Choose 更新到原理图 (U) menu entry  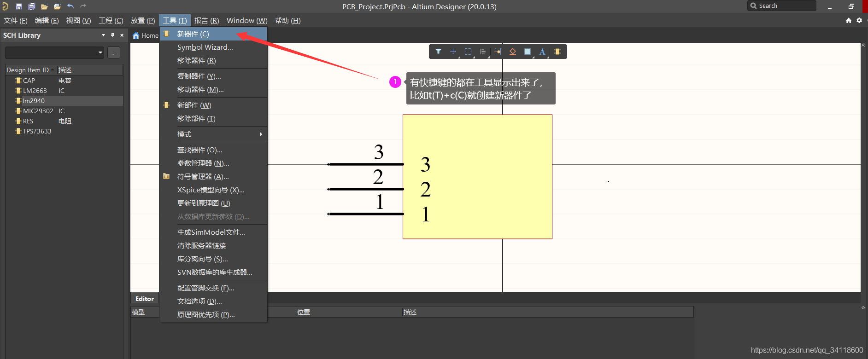[x=213, y=203]
